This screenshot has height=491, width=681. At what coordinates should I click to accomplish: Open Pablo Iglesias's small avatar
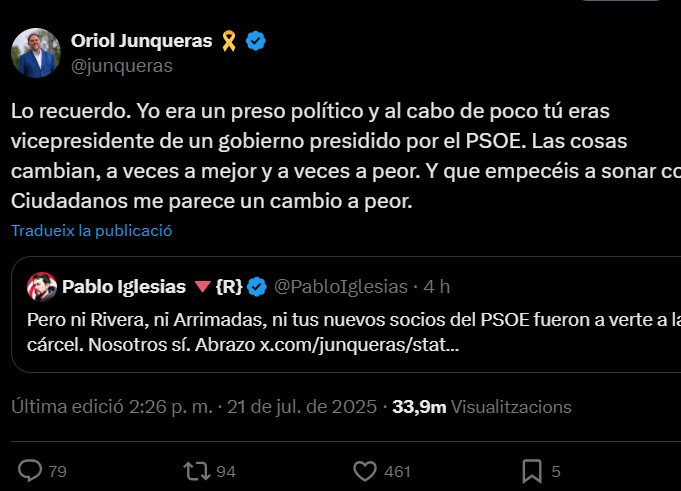coord(40,287)
